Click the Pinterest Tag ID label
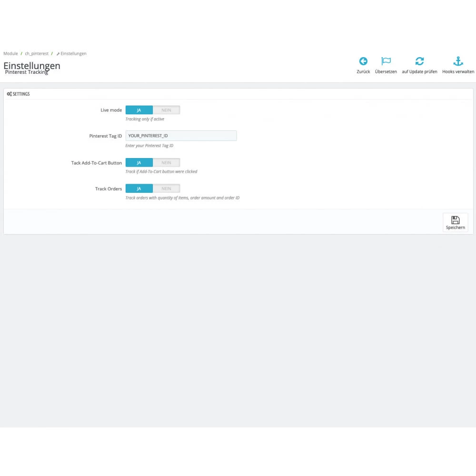Image resolution: width=476 pixels, height=476 pixels. coord(105,136)
